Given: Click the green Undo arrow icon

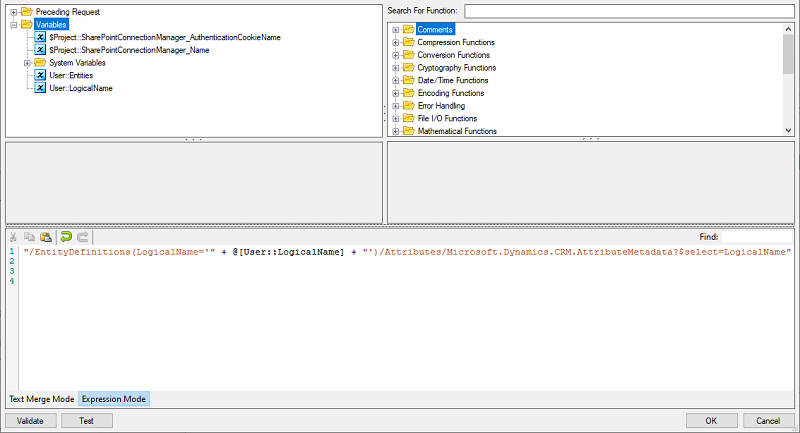Looking at the screenshot, I should [x=66, y=237].
